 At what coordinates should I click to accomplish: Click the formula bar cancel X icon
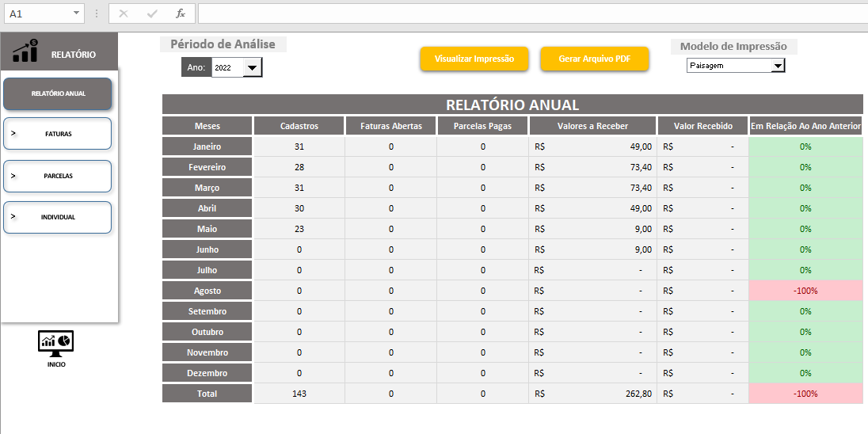[x=124, y=13]
